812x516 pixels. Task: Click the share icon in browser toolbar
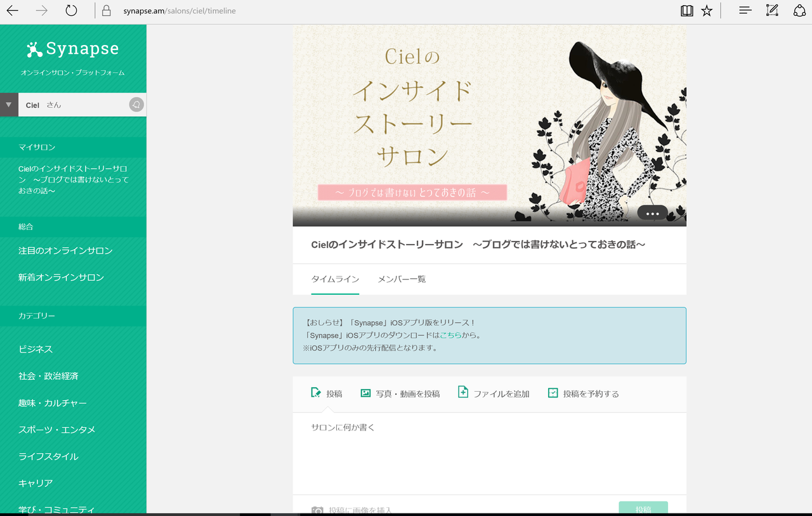pos(799,11)
